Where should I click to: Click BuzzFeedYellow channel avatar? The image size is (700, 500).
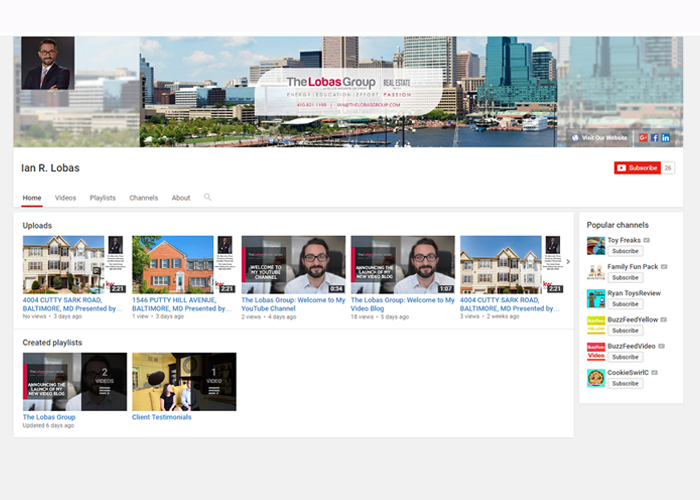tap(596, 325)
